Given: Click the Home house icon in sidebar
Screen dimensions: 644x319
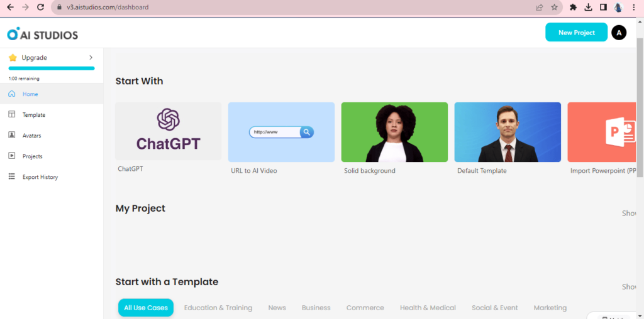Looking at the screenshot, I should pos(11,94).
